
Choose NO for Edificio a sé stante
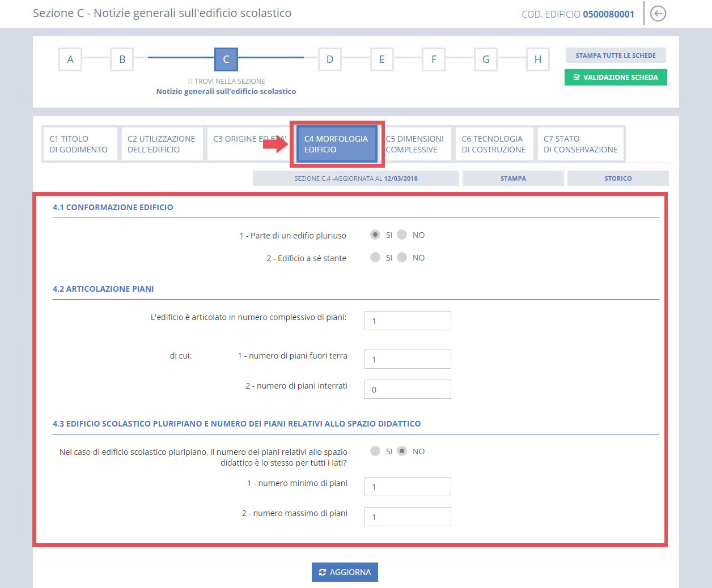pos(402,257)
